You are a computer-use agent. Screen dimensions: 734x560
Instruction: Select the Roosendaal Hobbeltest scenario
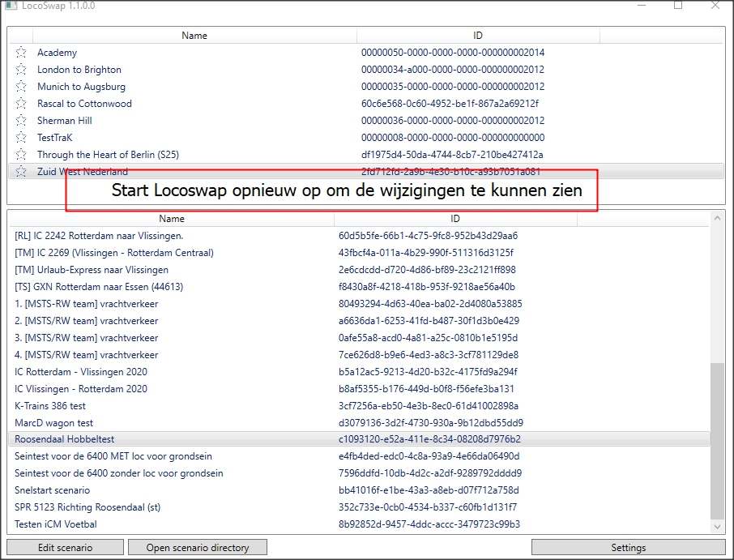65,439
